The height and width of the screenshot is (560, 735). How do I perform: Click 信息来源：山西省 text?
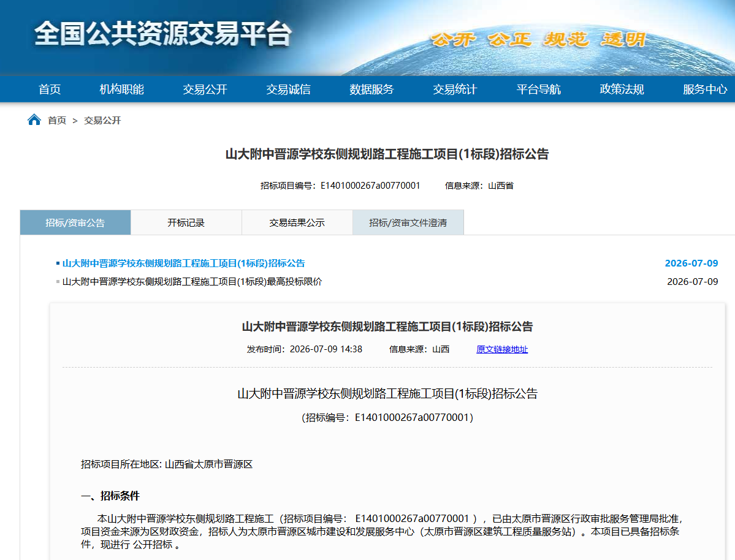coord(479,186)
